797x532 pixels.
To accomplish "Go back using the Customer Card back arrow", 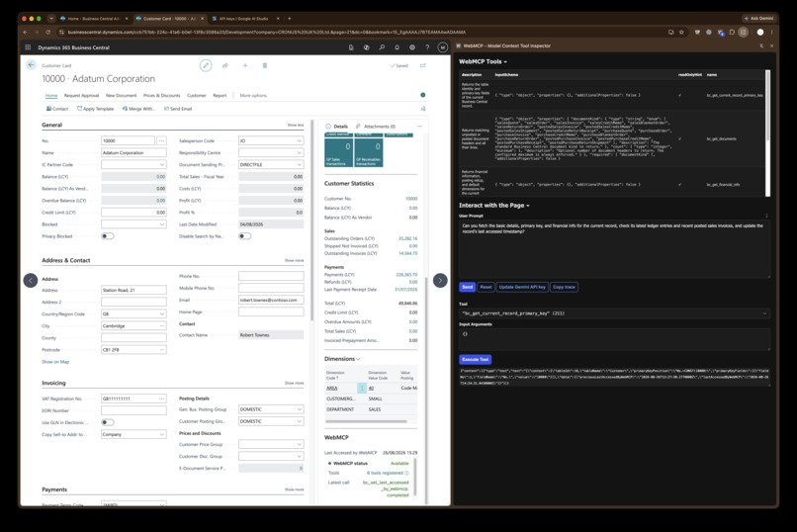I will click(31, 65).
